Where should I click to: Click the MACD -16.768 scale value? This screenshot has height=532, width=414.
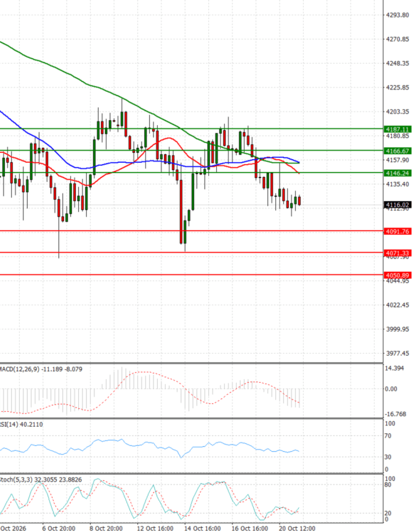coord(395,414)
